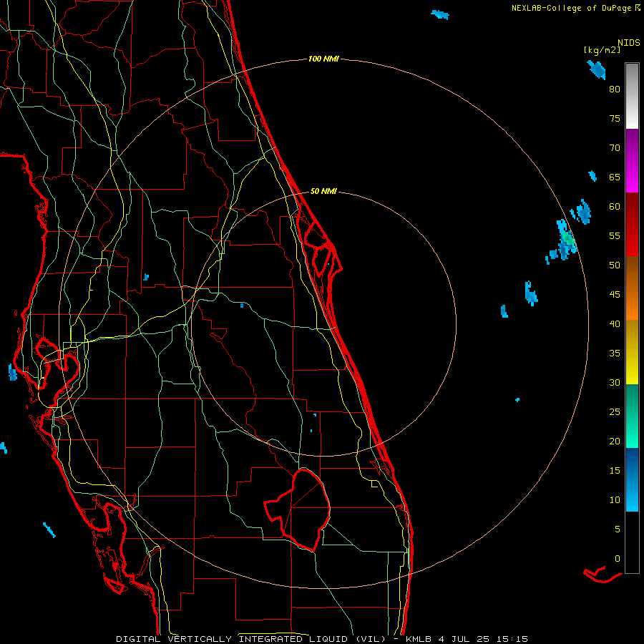Pick the black segment of the color bar
This screenshot has width=644, height=644.
coord(632,542)
